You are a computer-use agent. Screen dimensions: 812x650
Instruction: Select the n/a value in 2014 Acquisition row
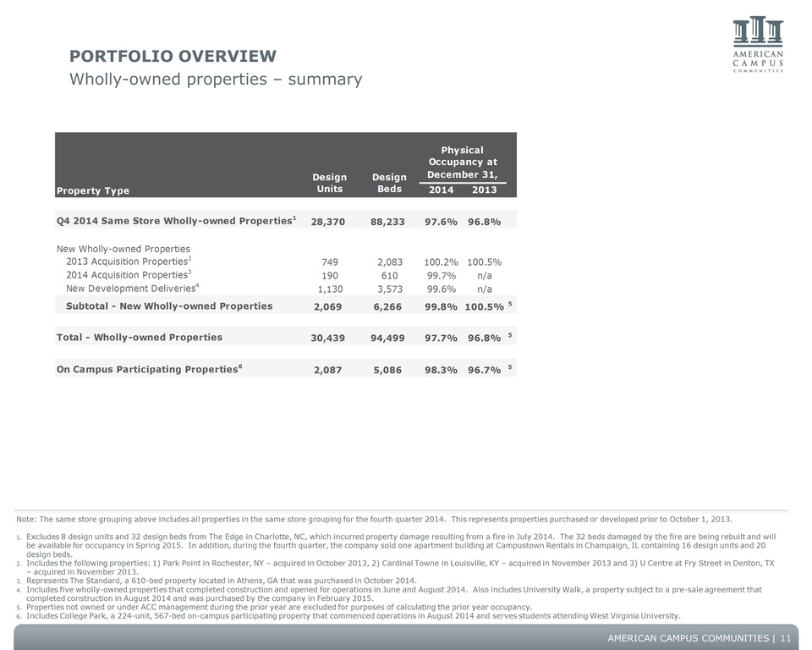point(484,276)
